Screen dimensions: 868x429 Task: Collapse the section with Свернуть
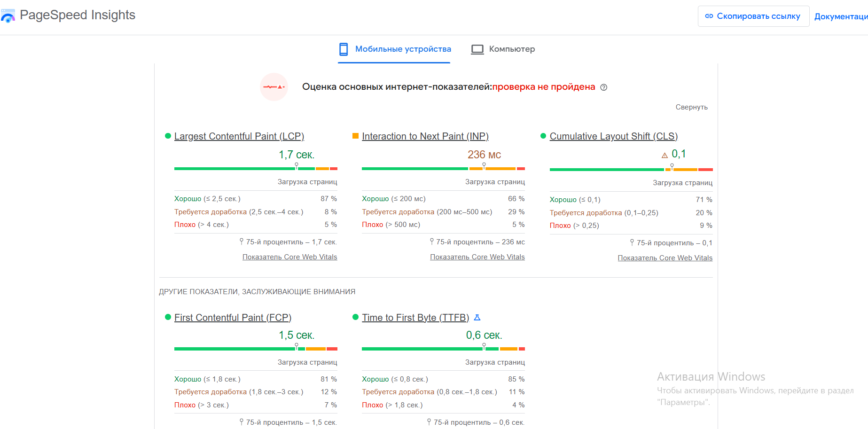tap(691, 107)
